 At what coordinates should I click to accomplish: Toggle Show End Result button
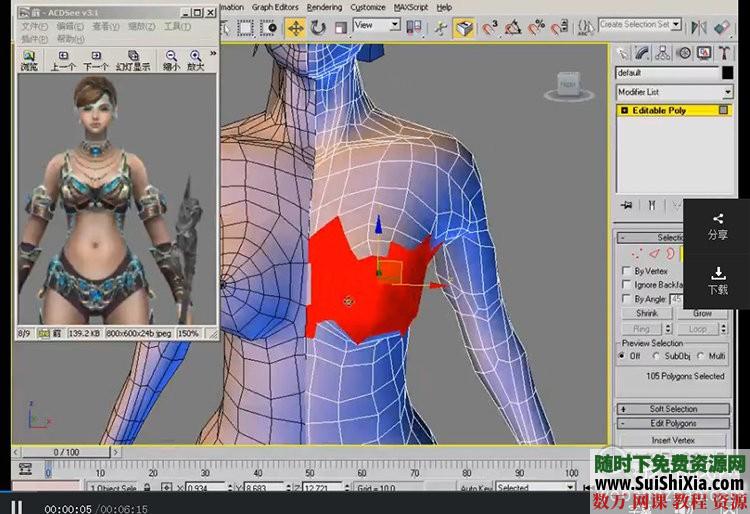pos(651,206)
